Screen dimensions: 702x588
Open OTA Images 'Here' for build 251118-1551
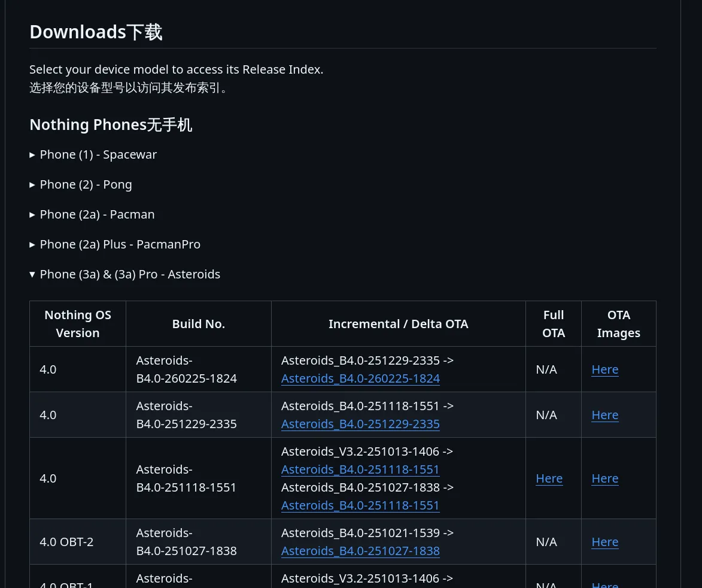[x=604, y=478]
